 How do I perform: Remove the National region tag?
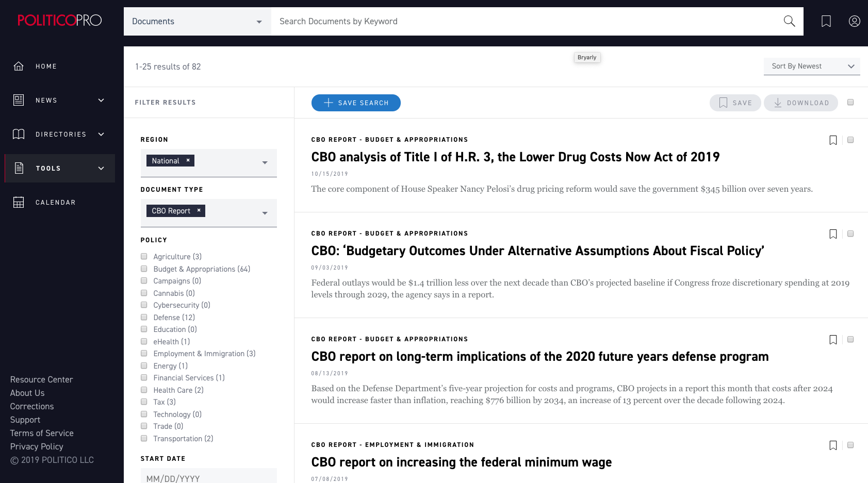pyautogui.click(x=188, y=160)
